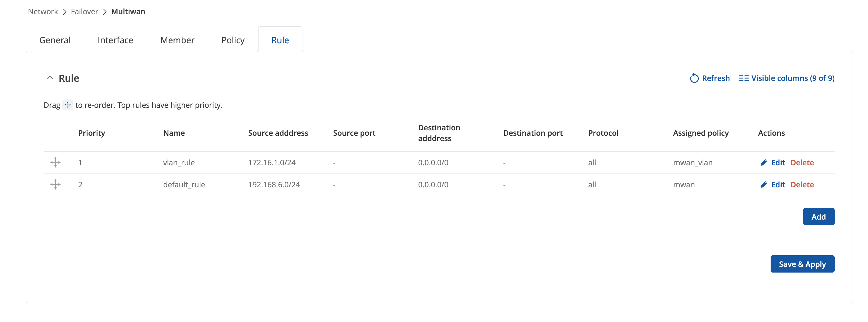868x322 pixels.
Task: Delete the vlan_rule entry
Action: [802, 163]
